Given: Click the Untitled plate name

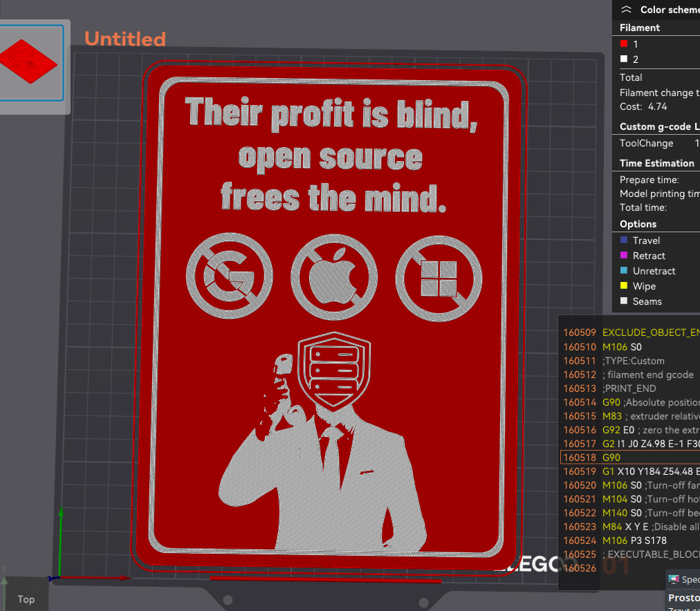Looking at the screenshot, I should pyautogui.click(x=125, y=39).
